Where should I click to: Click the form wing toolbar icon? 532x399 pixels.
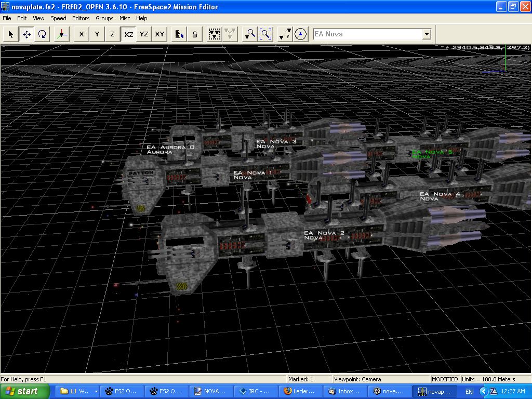(214, 34)
